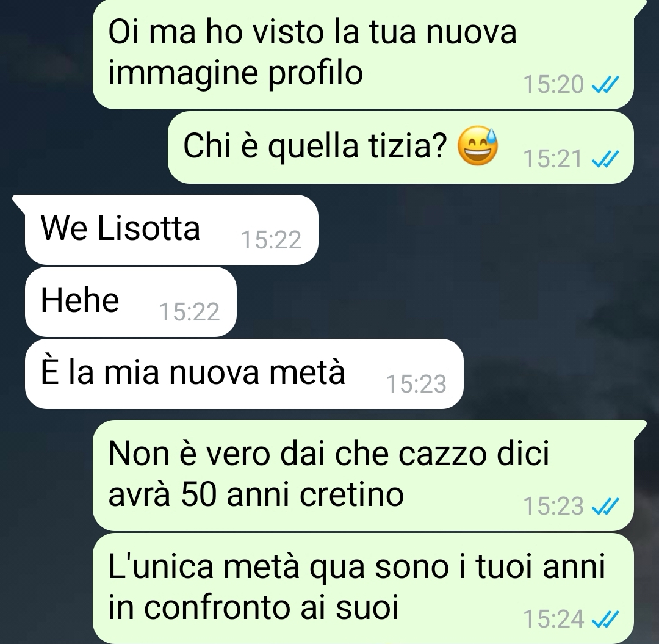This screenshot has width=659, height=644.
Task: Tap the 'È la mia nuova metà' message
Action: pos(244,374)
